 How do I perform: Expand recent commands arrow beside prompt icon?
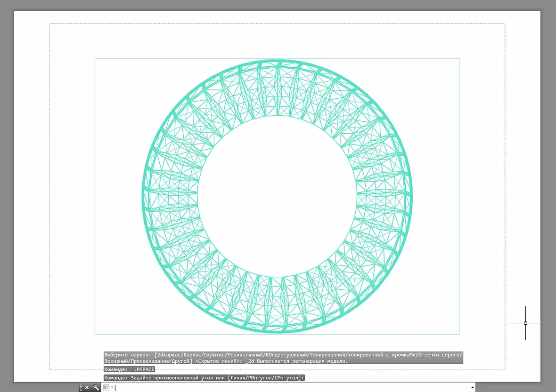tap(112, 387)
